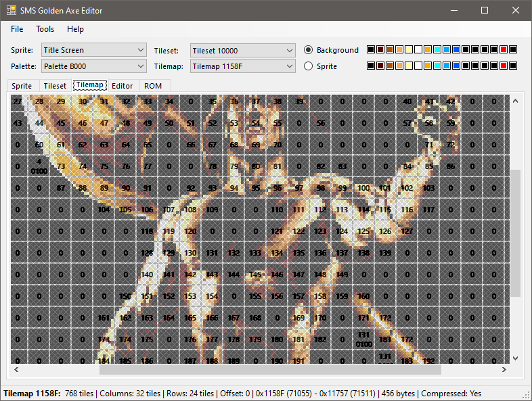Click the SMS Golden Axe Editor app icon

click(x=11, y=10)
